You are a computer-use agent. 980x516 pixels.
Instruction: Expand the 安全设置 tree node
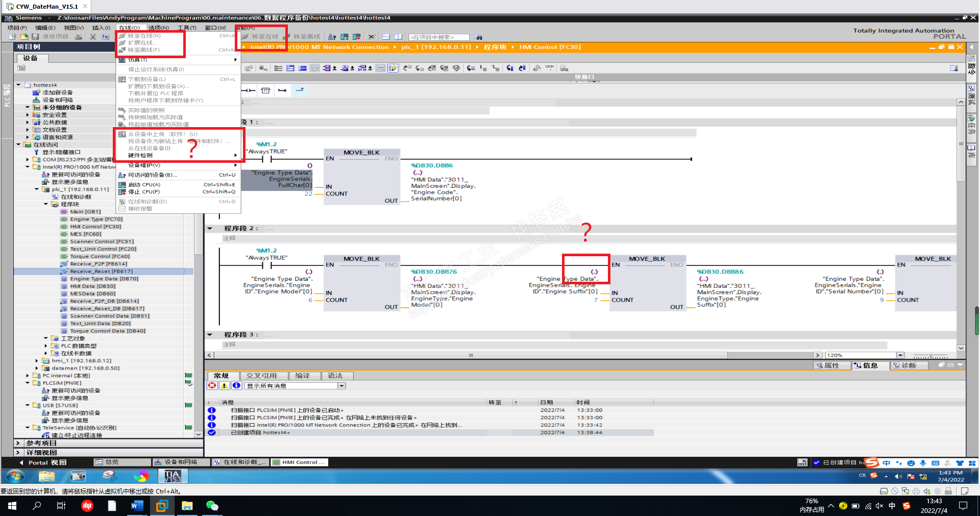pos(28,115)
